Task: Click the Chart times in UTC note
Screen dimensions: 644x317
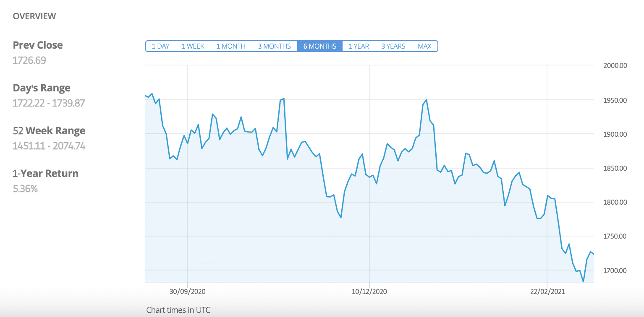Action: coord(178,310)
